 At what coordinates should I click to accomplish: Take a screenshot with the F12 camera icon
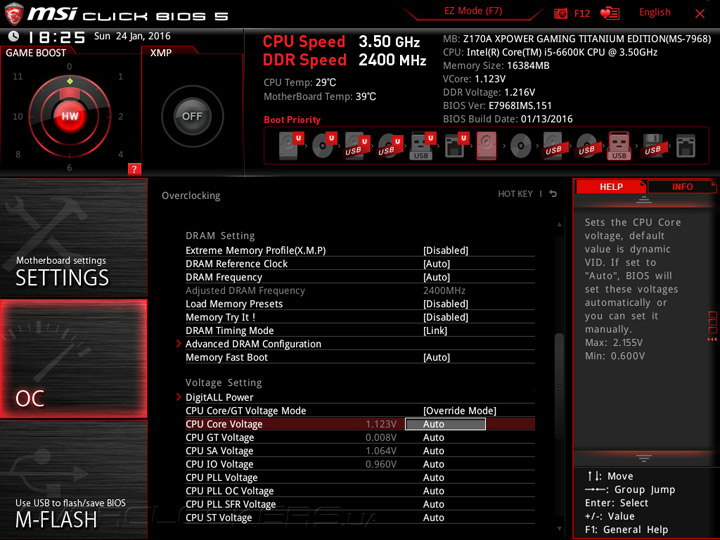(x=560, y=13)
